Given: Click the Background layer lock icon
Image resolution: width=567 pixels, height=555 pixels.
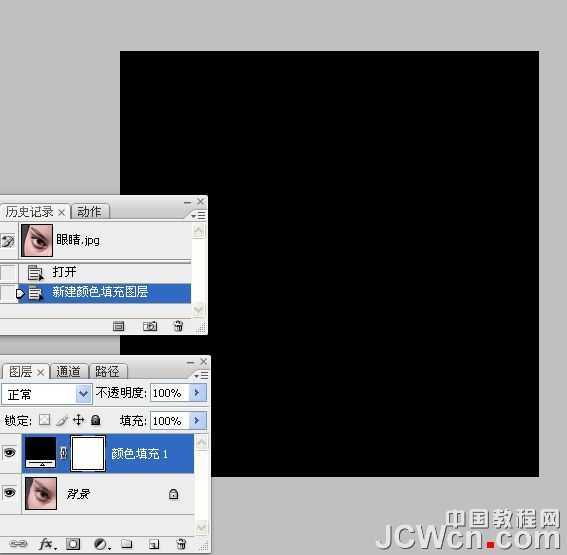Looking at the screenshot, I should pos(174,494).
